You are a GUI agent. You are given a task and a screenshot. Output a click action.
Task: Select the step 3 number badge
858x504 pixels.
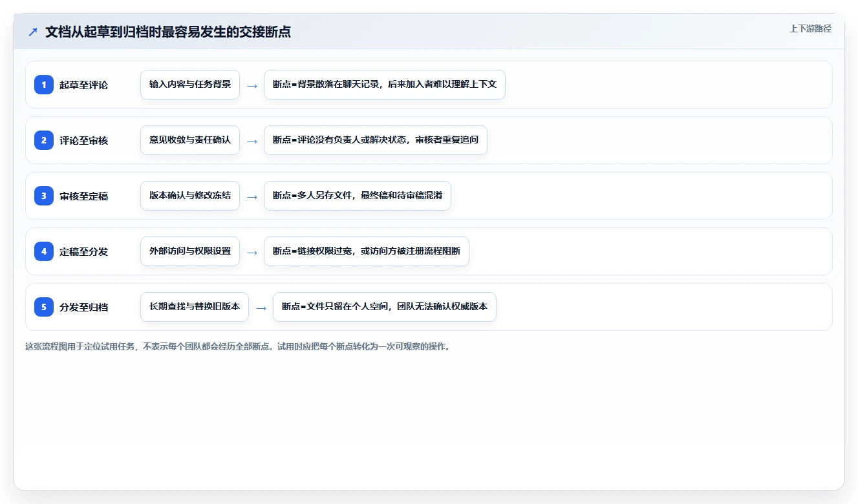44,196
